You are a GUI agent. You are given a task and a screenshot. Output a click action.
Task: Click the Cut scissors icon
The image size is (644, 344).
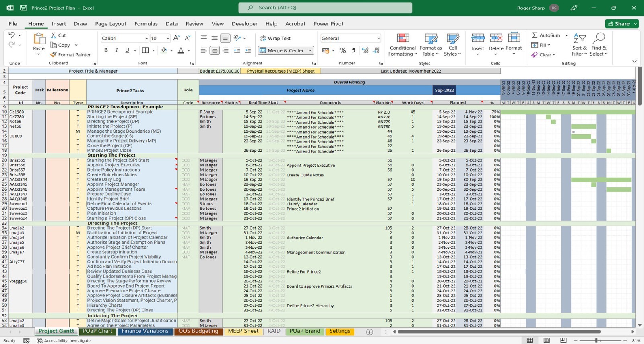tap(53, 35)
